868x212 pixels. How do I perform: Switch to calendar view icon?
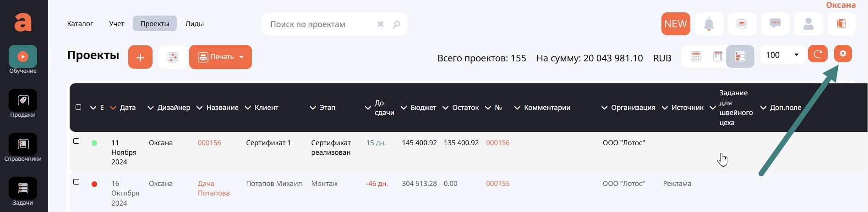click(696, 56)
